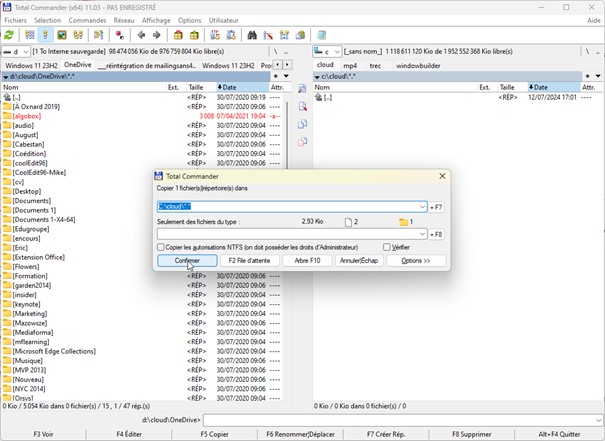Expand dialog with Options >> button
605x441 pixels.
point(415,261)
